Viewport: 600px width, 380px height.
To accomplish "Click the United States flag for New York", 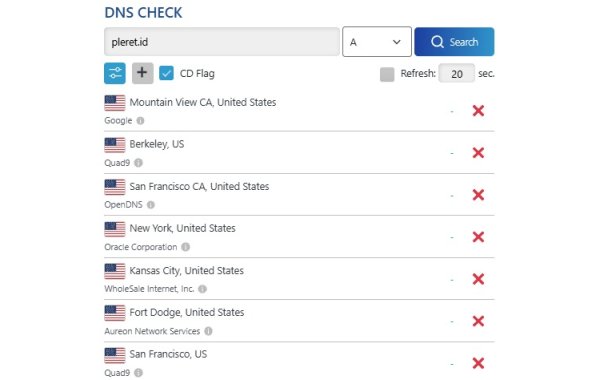I will [x=115, y=229].
